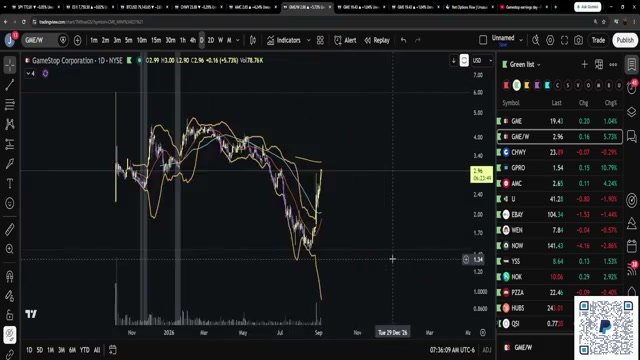Take a chart snapshot with camera icon
Image resolution: width=640 pixels, height=360 pixels.
578,40
